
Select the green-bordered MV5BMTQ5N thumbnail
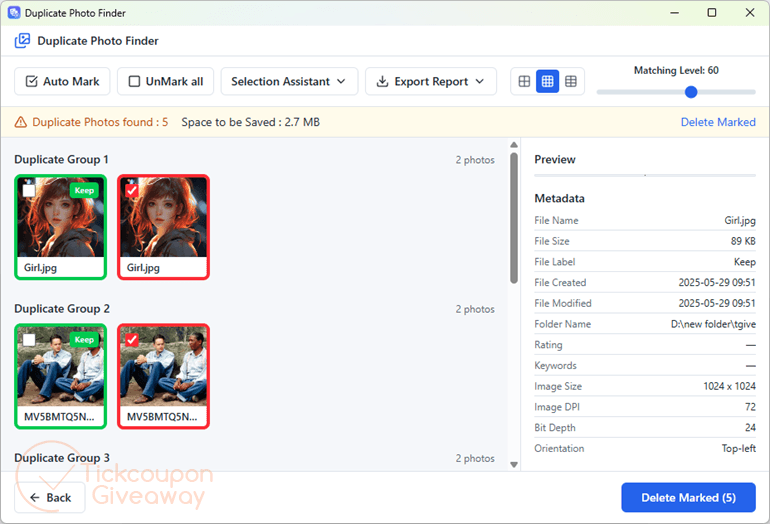point(60,376)
